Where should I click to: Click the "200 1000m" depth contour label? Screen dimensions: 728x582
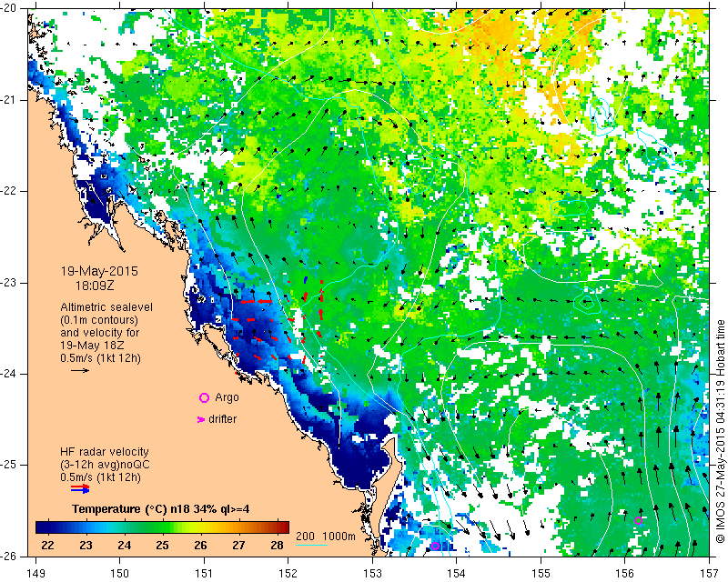point(326,537)
